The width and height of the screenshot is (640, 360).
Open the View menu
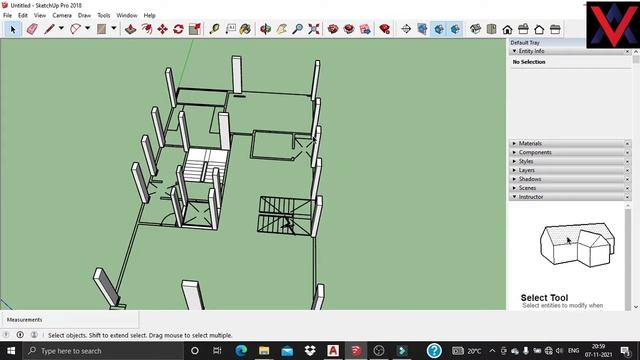pos(40,15)
